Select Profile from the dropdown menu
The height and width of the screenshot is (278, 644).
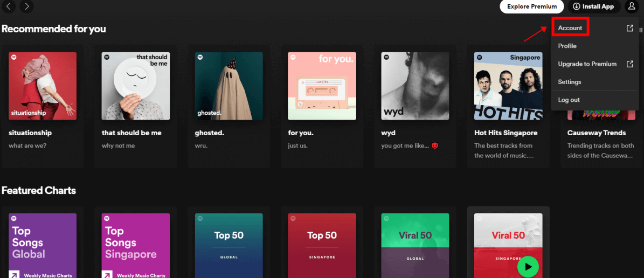click(567, 46)
